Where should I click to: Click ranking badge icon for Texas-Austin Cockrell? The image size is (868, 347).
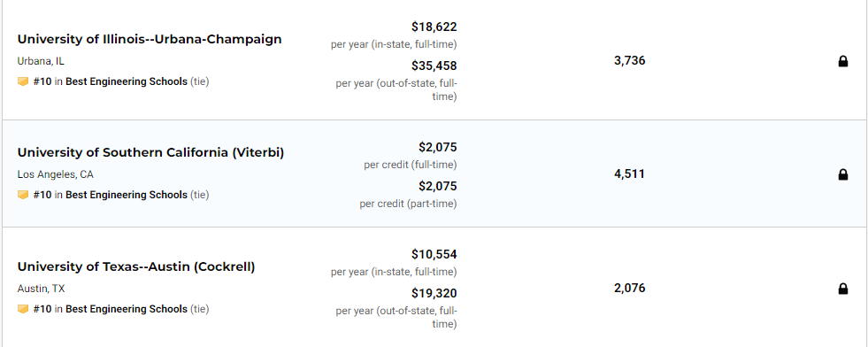(23, 309)
